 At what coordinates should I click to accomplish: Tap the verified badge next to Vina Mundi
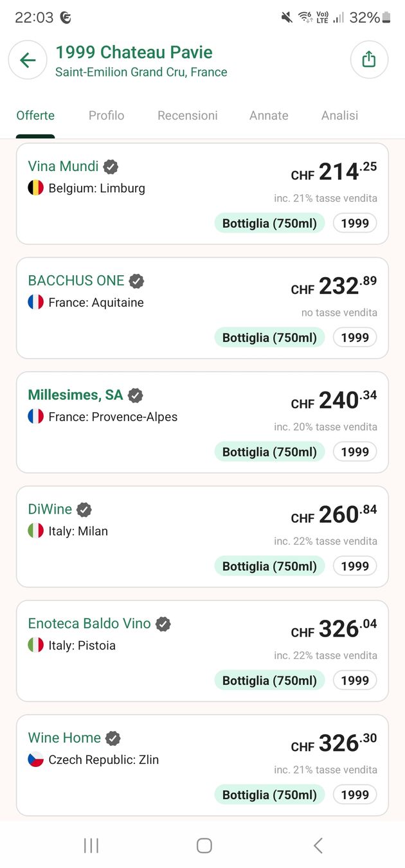coord(110,166)
